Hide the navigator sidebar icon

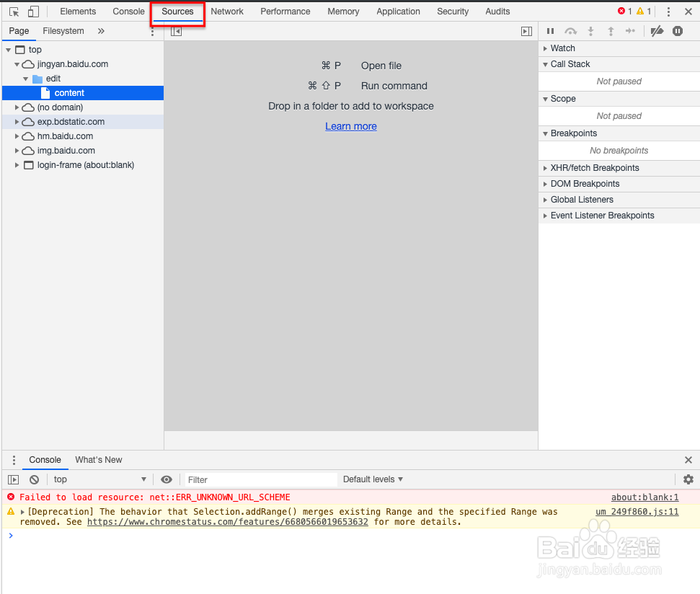coord(177,31)
